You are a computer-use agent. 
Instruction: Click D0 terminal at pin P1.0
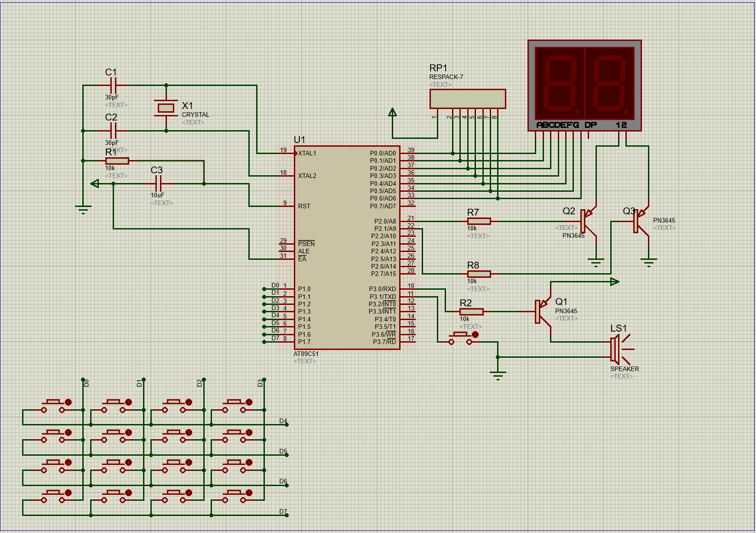click(x=264, y=289)
